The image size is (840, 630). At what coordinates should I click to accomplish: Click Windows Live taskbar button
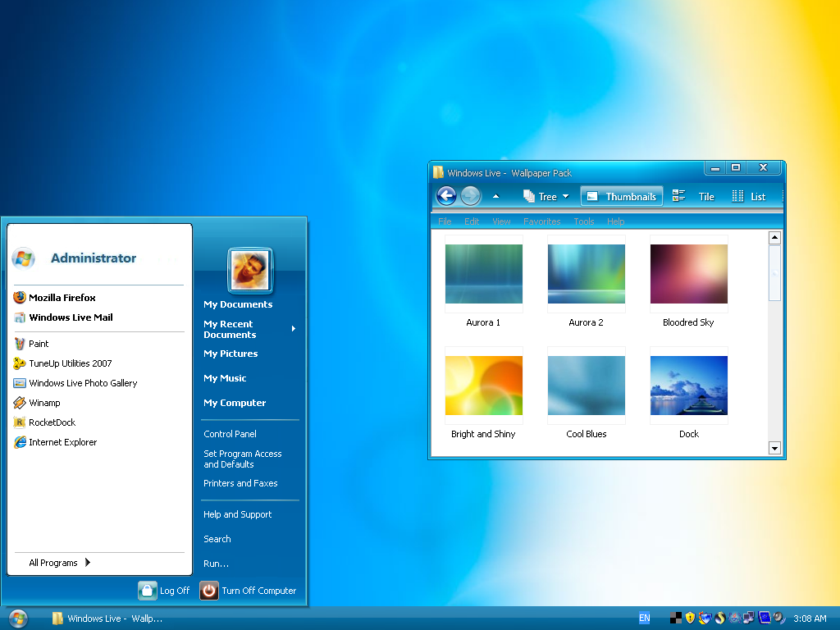tap(107, 619)
